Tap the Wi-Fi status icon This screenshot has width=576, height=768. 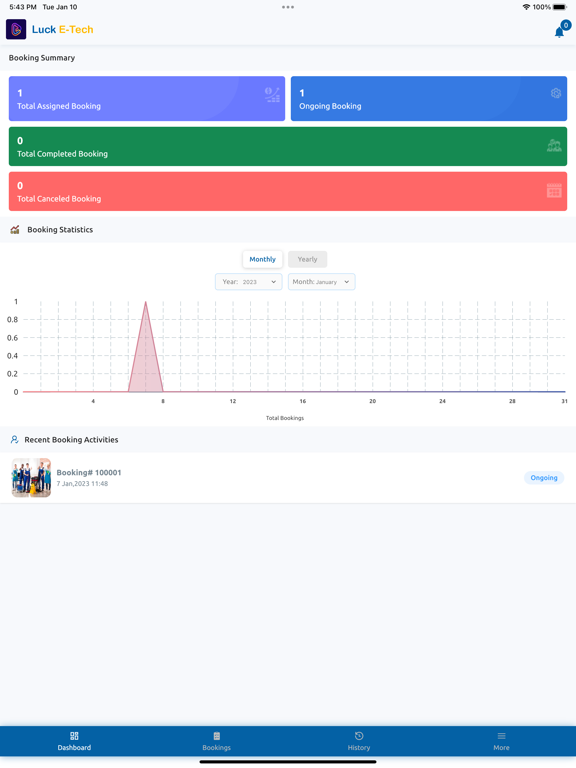[x=527, y=7]
